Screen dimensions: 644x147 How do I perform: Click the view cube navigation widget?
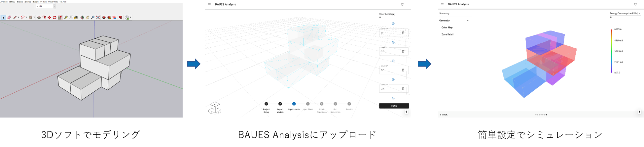point(215,108)
